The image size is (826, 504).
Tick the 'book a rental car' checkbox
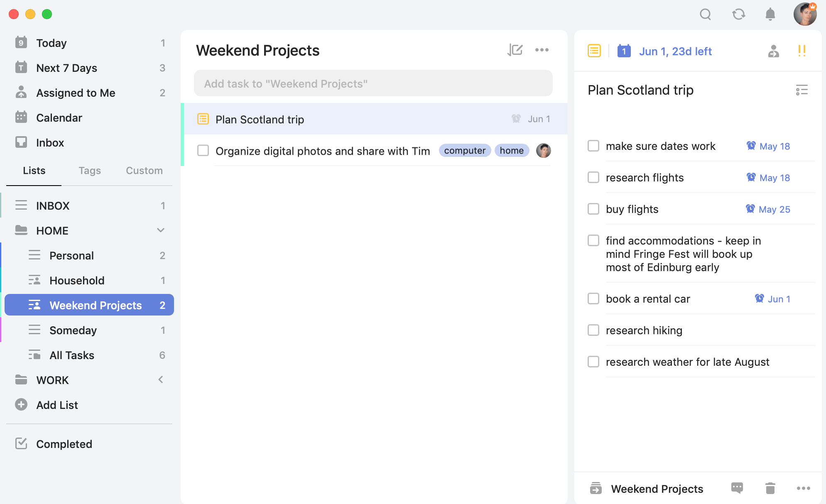[x=593, y=299]
